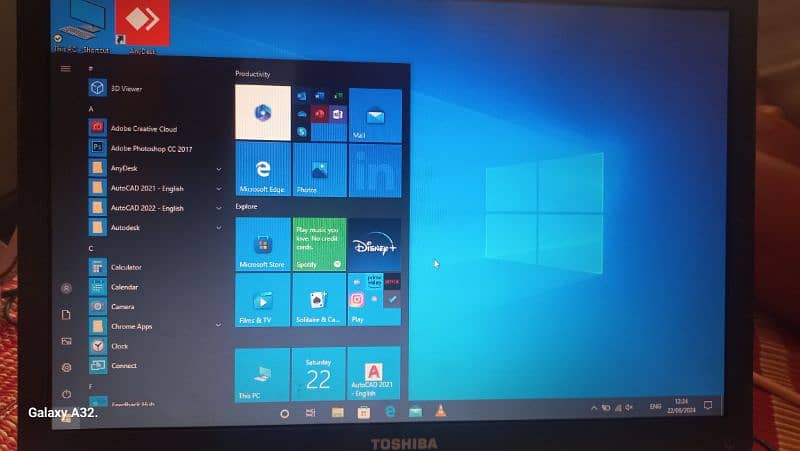This screenshot has width=800, height=451.
Task: Click the Productivity group header
Action: coord(253,74)
